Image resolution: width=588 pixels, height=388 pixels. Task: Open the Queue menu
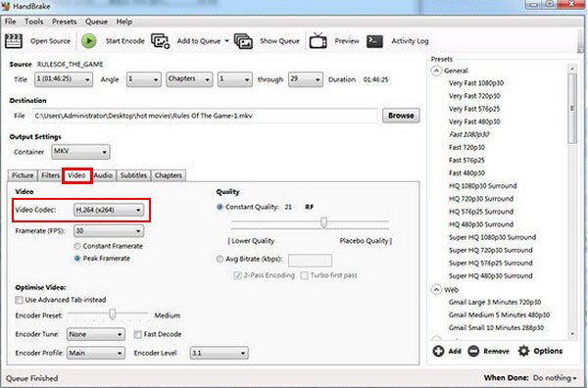click(96, 22)
